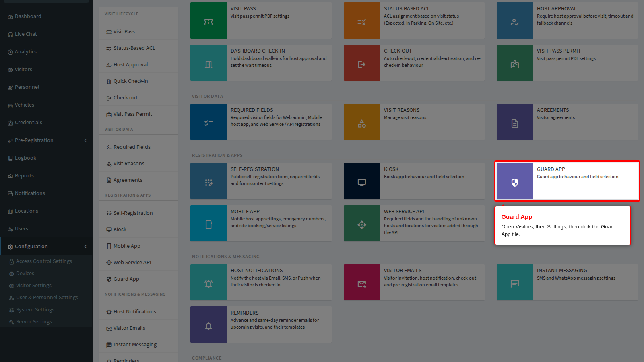
Task: Click the Agreements tile icon
Action: (515, 122)
